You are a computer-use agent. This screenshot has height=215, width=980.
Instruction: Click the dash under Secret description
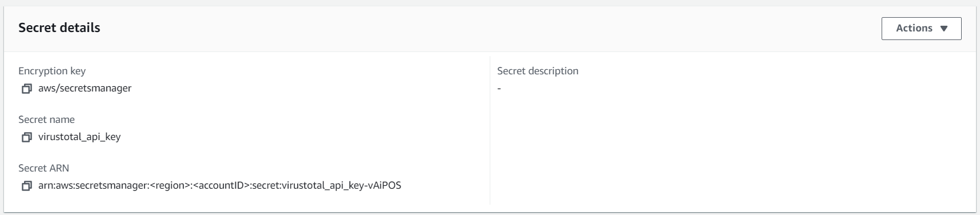click(x=499, y=89)
